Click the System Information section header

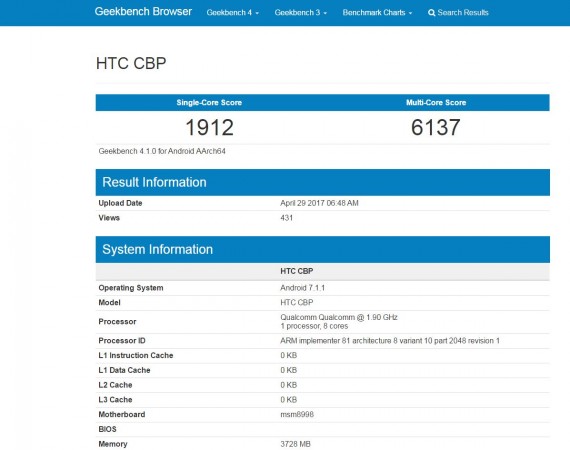[x=322, y=249]
